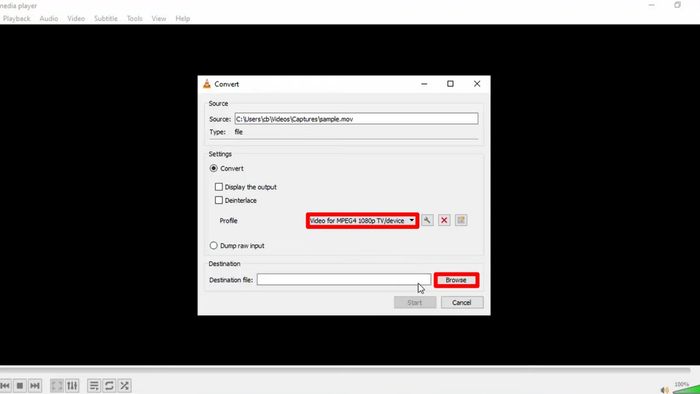Open the Playback menu
The height and width of the screenshot is (394, 700).
[16, 18]
